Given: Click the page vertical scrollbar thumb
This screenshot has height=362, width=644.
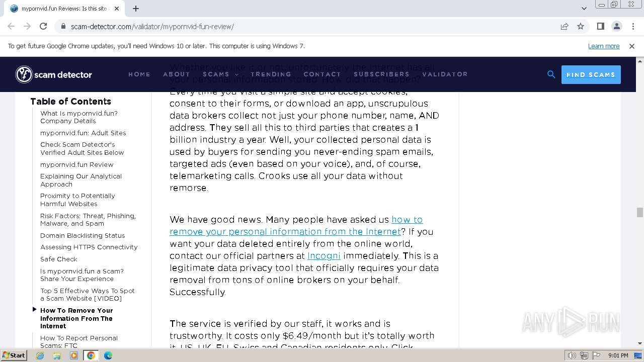Looking at the screenshot, I should tap(640, 212).
